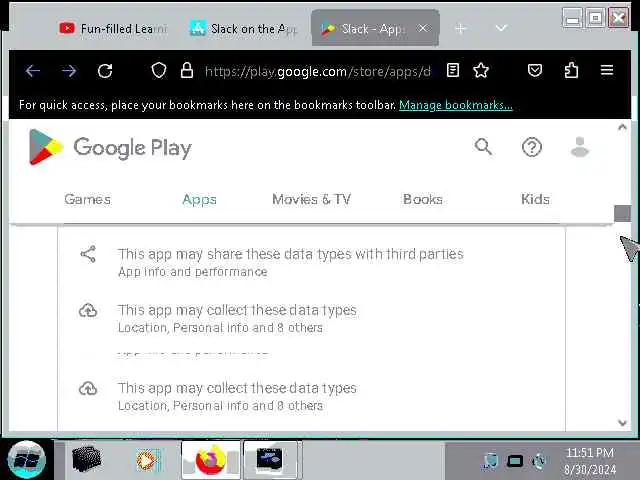This screenshot has height=480, width=640.
Task: Click the scrollbar down arrow
Action: [622, 423]
